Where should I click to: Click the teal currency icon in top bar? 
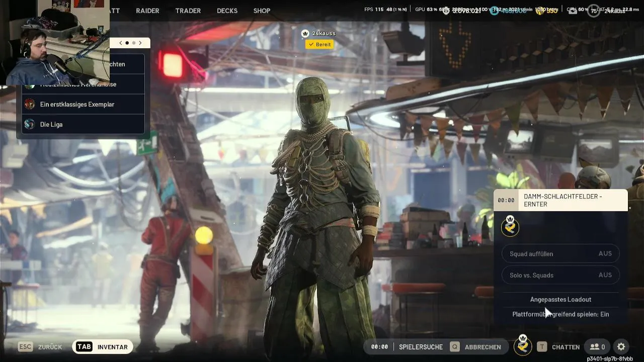click(495, 11)
